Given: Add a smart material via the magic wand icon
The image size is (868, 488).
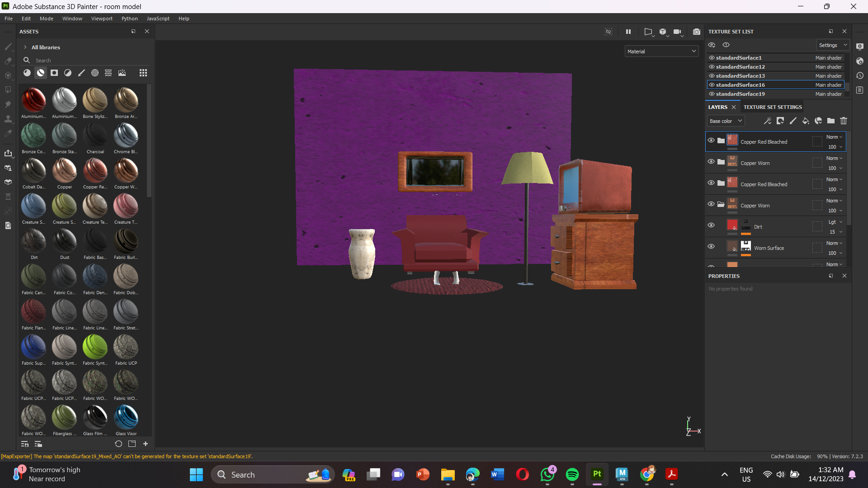Looking at the screenshot, I should 768,121.
